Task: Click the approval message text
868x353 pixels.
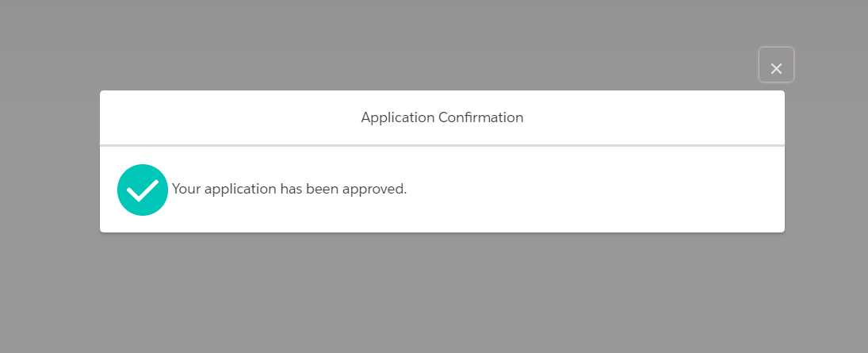Action: point(289,189)
